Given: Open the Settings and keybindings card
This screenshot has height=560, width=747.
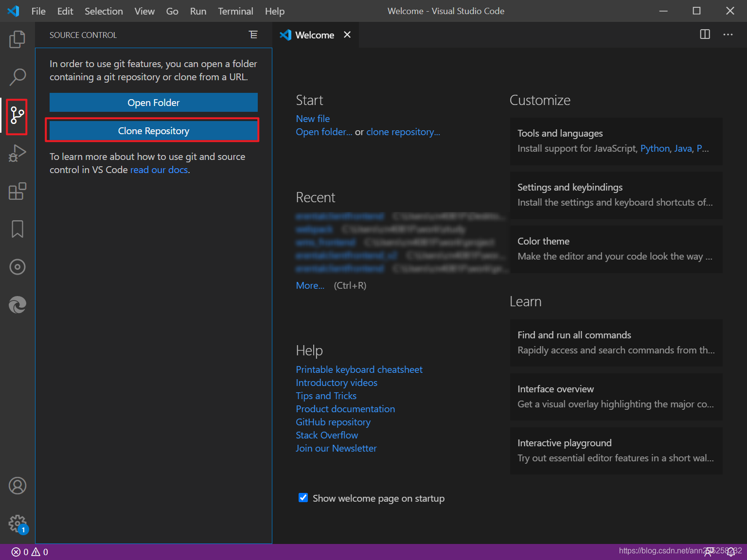Looking at the screenshot, I should coord(616,195).
